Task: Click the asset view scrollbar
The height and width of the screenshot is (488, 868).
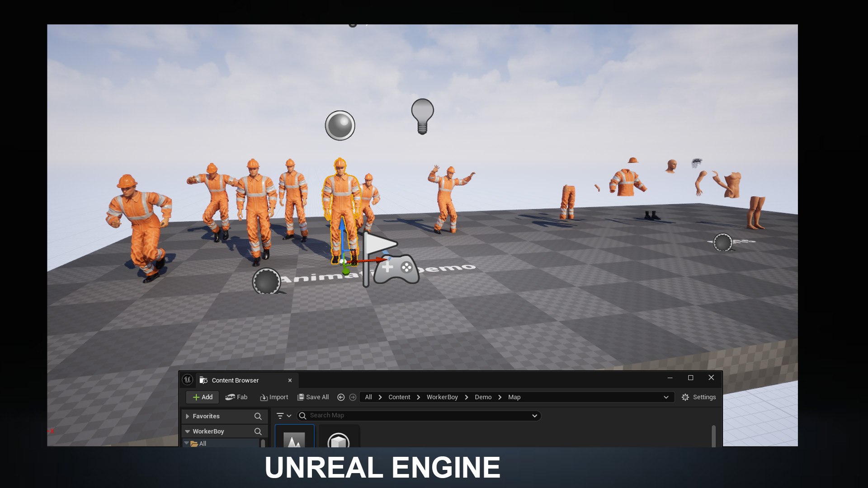Action: pyautogui.click(x=713, y=435)
